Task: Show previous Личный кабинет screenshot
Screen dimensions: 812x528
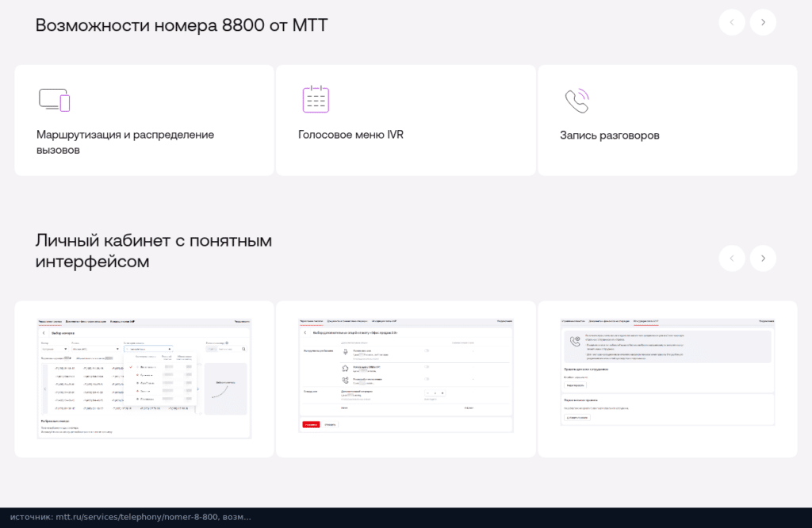Action: (x=732, y=258)
